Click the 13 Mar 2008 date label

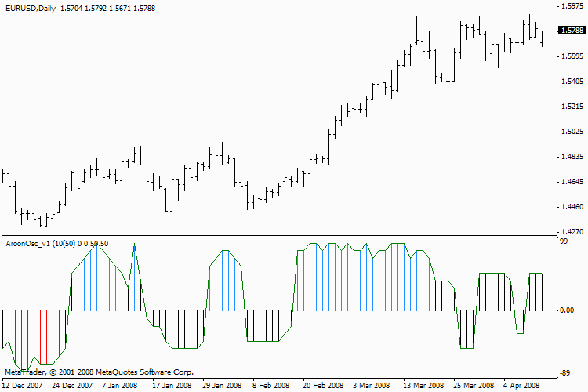pos(423,386)
